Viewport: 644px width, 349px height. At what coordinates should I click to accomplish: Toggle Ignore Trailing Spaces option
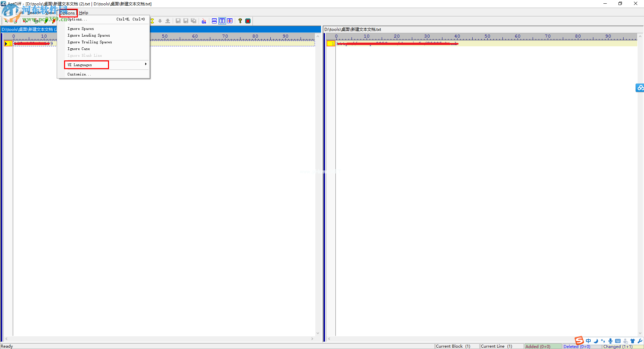103,42
